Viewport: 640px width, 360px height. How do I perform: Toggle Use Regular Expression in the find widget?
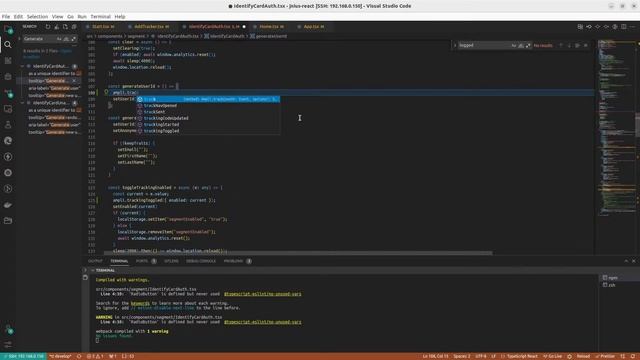(x=528, y=45)
